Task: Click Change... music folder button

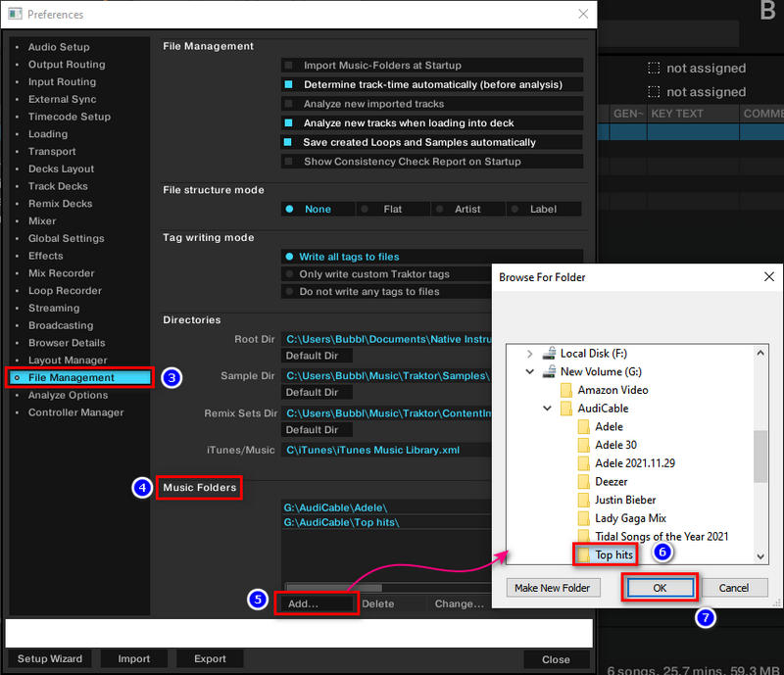Action: coord(459,604)
